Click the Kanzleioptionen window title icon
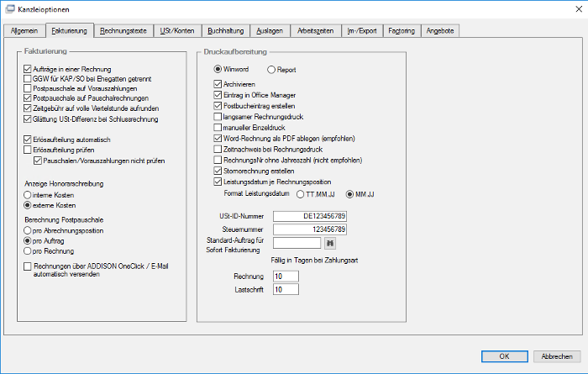 pyautogui.click(x=10, y=9)
